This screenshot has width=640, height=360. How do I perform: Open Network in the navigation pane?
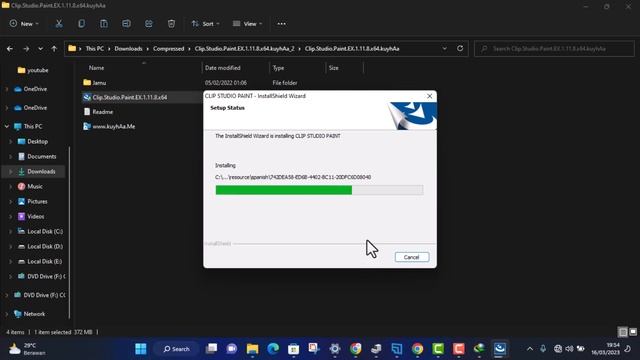click(x=29, y=314)
